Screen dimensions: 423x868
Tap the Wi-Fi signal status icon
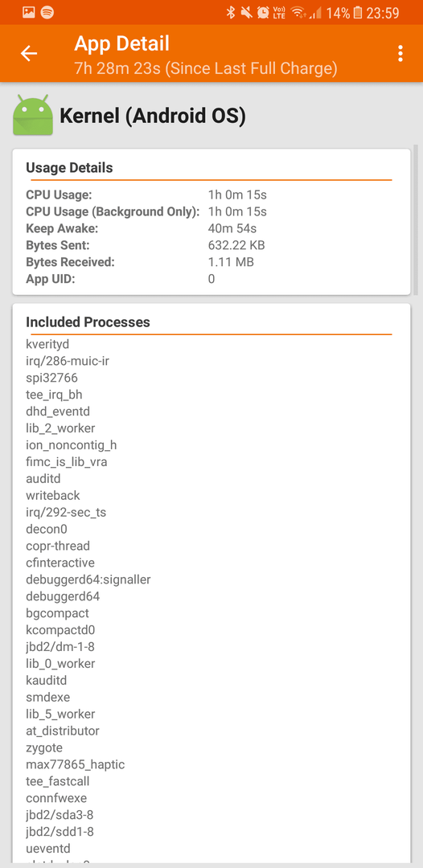[x=298, y=12]
